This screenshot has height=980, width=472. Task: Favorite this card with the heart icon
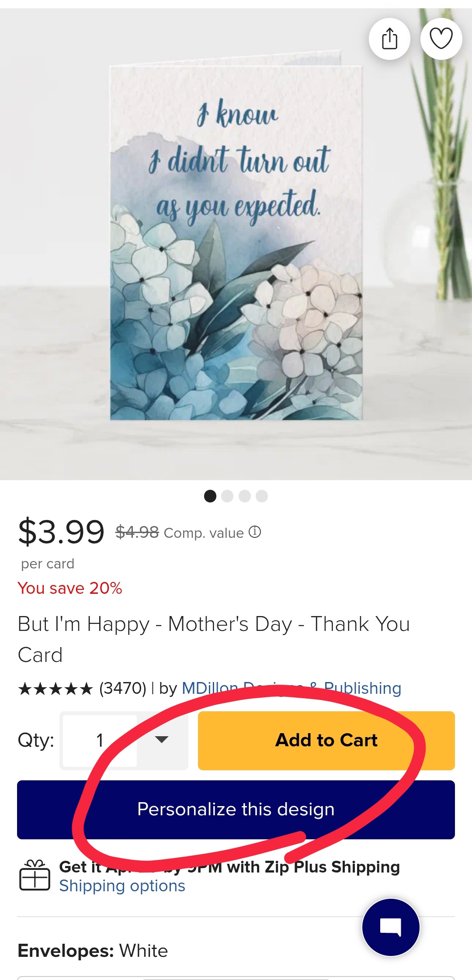pyautogui.click(x=441, y=39)
